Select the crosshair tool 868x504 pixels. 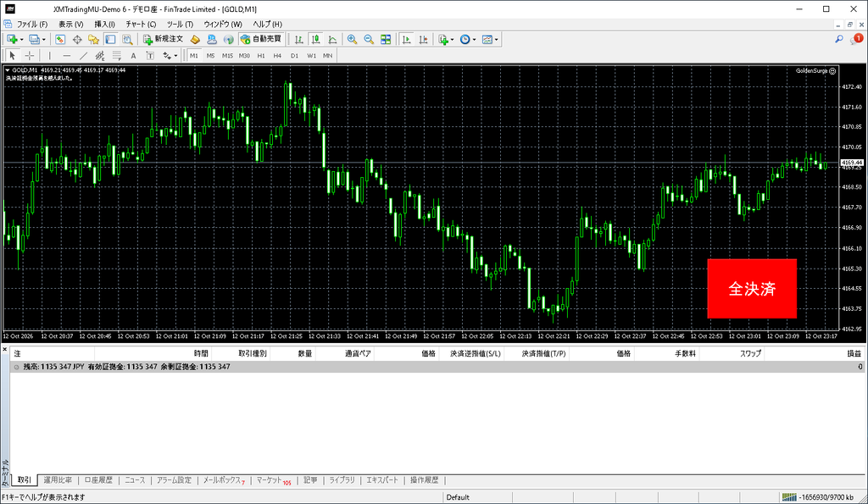(30, 55)
